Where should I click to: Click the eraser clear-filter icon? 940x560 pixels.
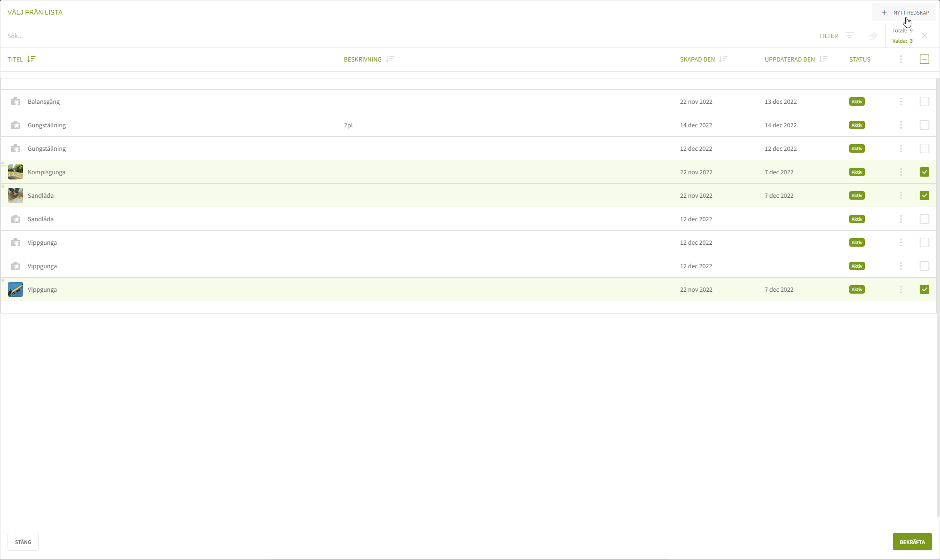tap(873, 36)
